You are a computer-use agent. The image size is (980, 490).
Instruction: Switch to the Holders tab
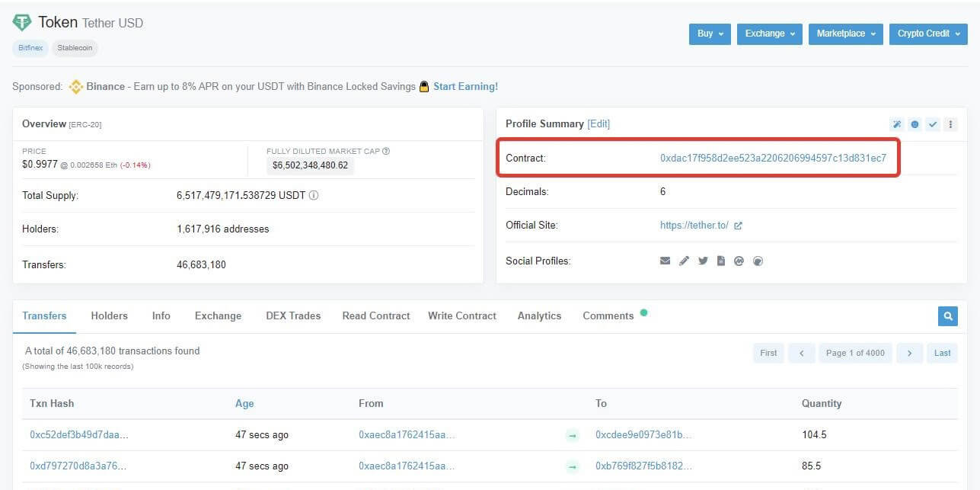point(109,315)
